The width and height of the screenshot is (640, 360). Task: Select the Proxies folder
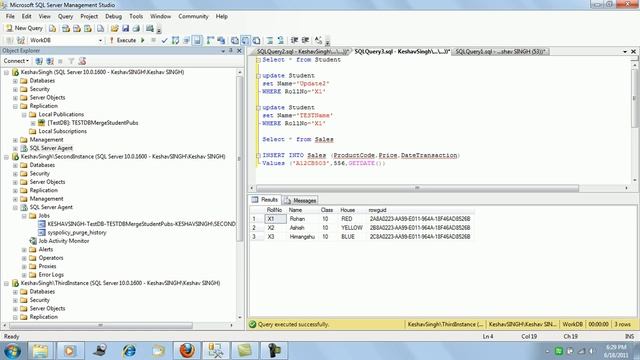(x=47, y=266)
